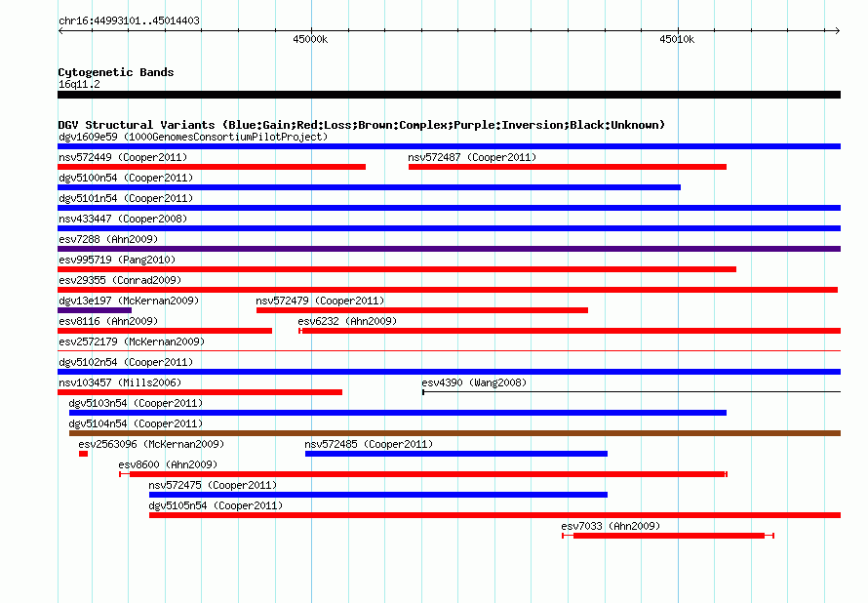The width and height of the screenshot is (868, 603).
Task: Select the nsv433447 (Cooper2008) label
Action: click(123, 219)
